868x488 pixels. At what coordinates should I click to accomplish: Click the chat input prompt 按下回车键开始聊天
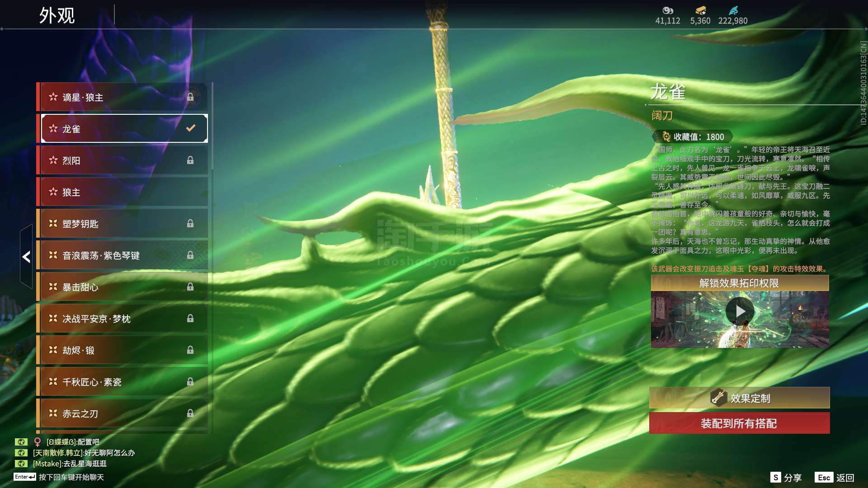[x=71, y=477]
